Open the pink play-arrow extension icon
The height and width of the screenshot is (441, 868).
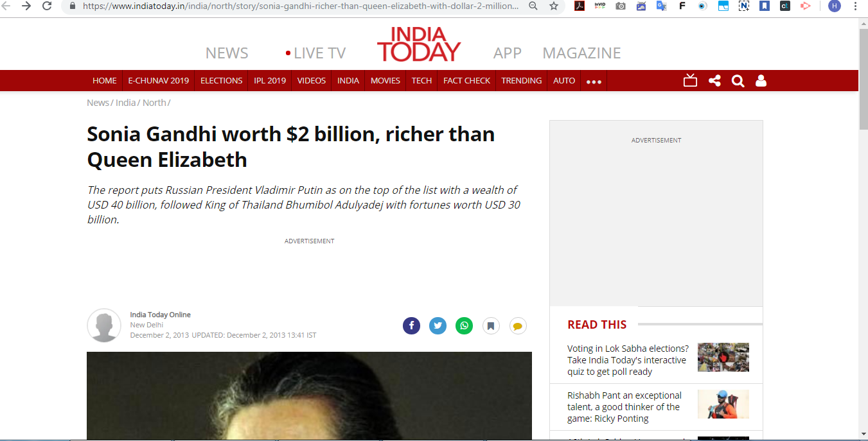tap(806, 6)
